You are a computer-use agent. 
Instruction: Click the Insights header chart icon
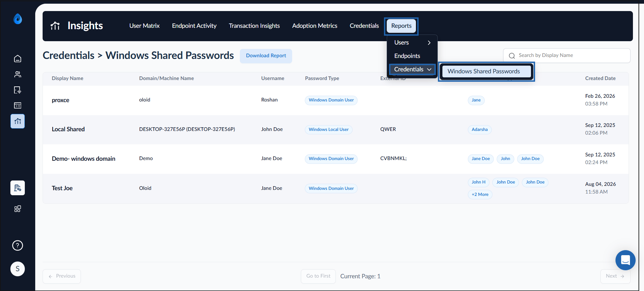click(55, 26)
